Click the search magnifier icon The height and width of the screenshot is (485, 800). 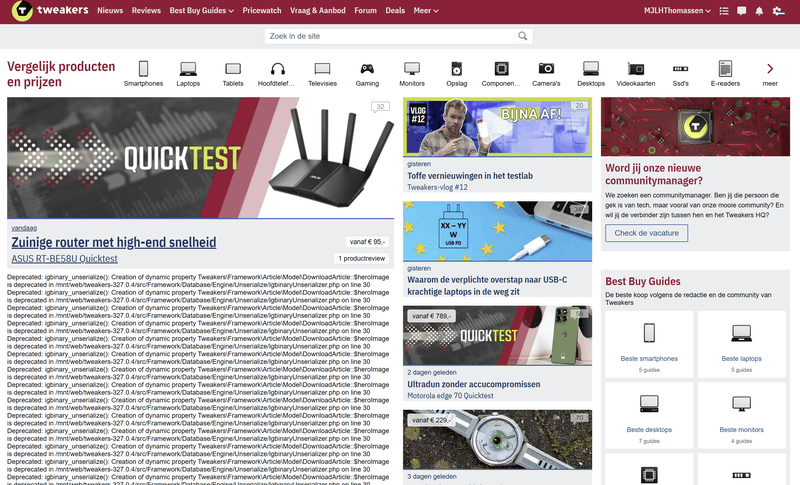522,36
